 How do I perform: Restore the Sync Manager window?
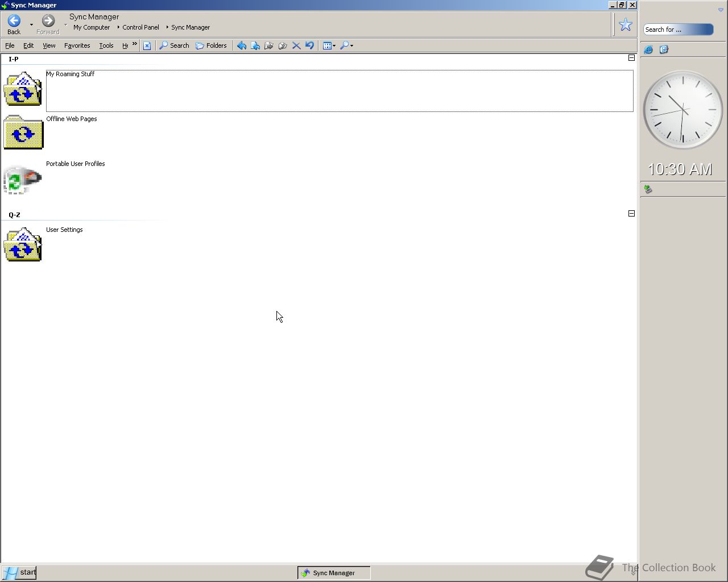tap(622, 5)
